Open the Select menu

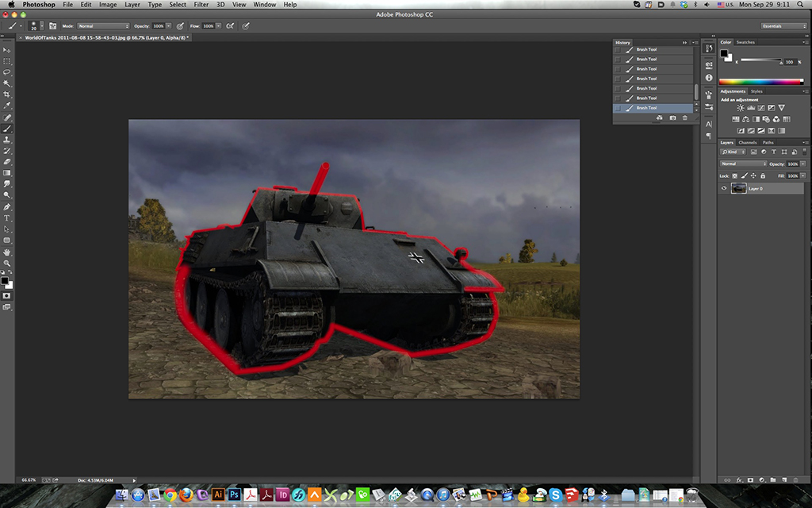(x=177, y=5)
